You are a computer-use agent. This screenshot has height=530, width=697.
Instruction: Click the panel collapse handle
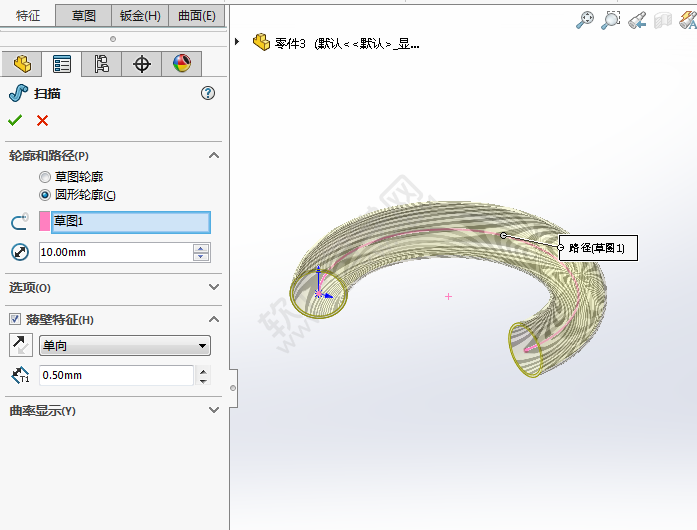(233, 388)
